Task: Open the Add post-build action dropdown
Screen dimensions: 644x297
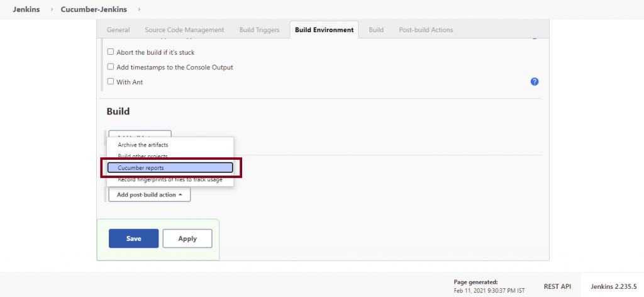Action: (x=150, y=194)
